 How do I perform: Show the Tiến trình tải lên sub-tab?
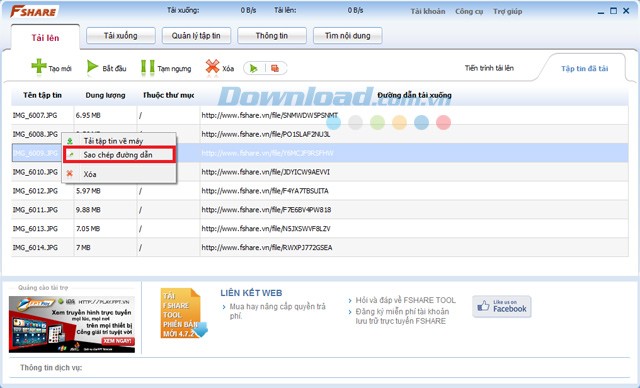(x=489, y=68)
